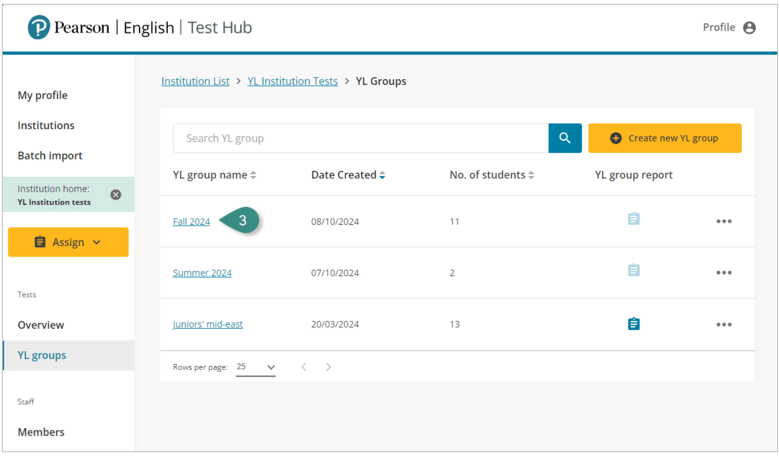Screen dimensions: 779x456
Task: Close the Institution home YL Institution tests badge
Action: (116, 195)
